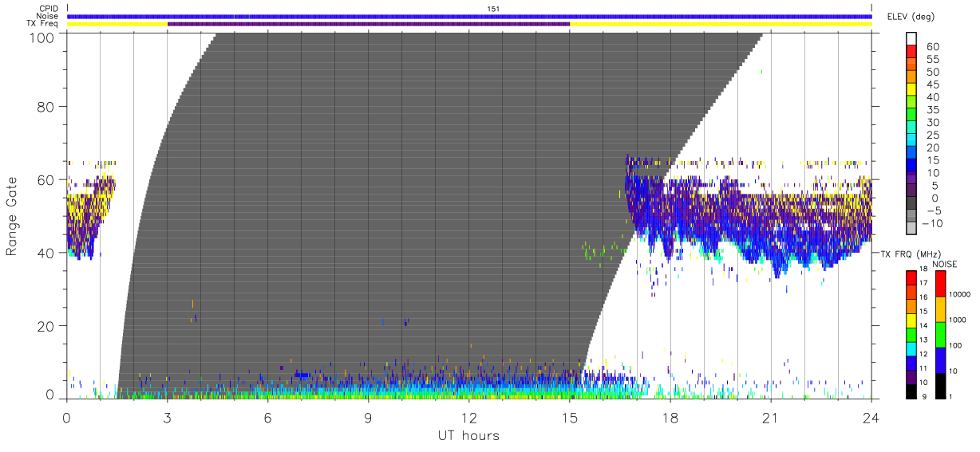Click the blue Noise strip at top

469,16
